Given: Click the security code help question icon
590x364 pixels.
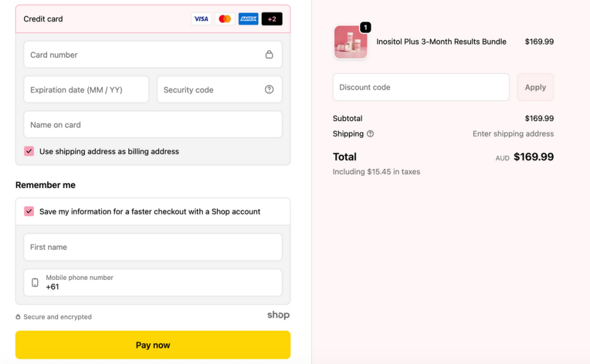Looking at the screenshot, I should pyautogui.click(x=269, y=90).
